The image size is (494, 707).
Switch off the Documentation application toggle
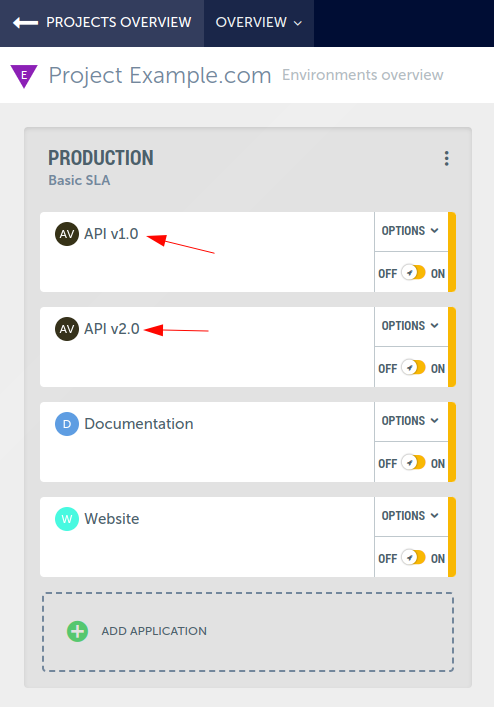pos(413,463)
